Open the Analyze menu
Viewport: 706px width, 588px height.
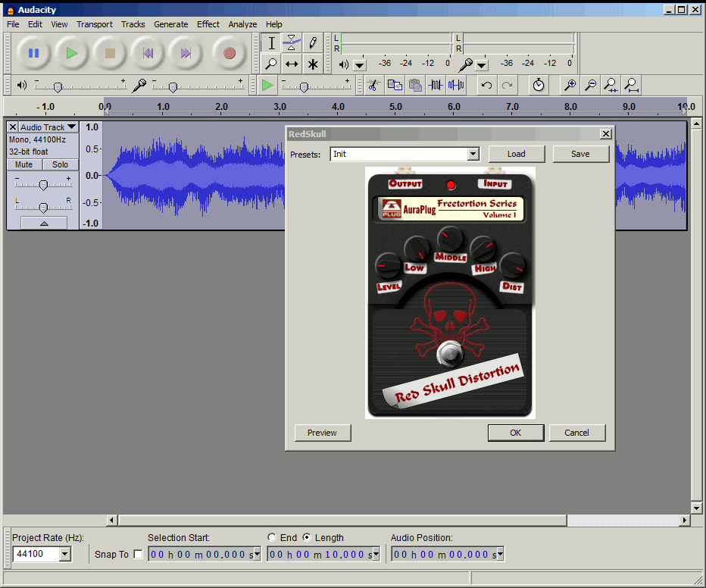click(242, 24)
